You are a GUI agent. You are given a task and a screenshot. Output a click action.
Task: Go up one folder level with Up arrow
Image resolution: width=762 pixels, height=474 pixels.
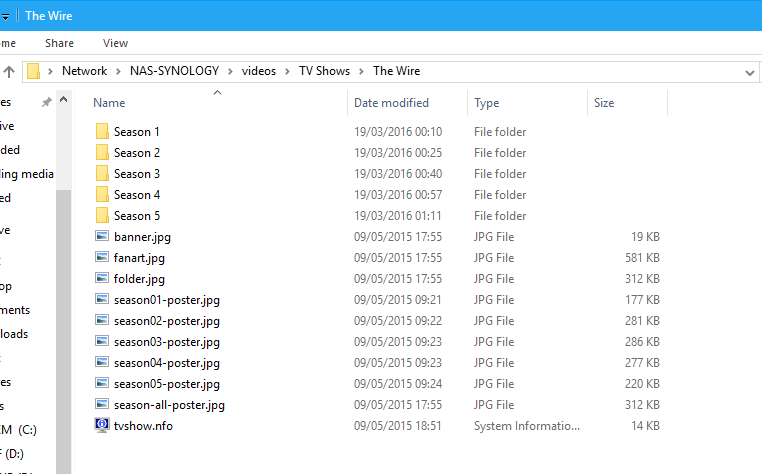9,72
